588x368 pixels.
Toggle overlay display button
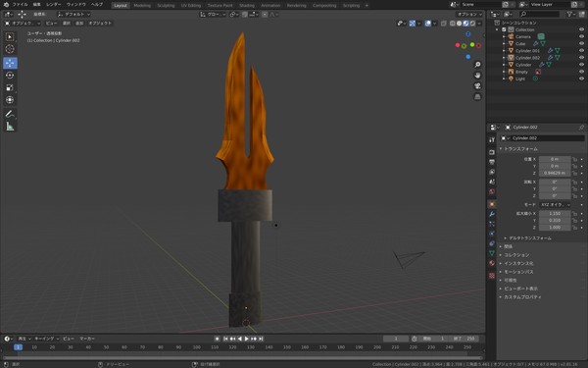pos(428,24)
